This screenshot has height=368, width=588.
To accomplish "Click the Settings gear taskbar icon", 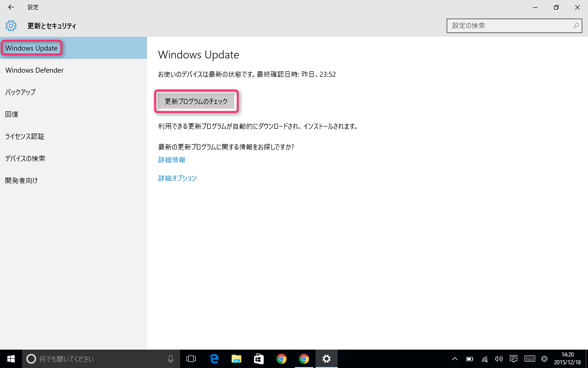I will click(x=327, y=359).
